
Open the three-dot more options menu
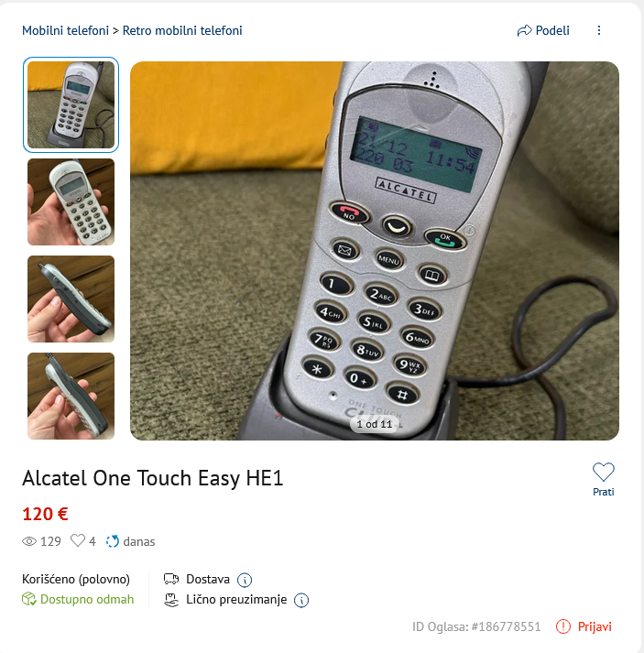pos(599,30)
